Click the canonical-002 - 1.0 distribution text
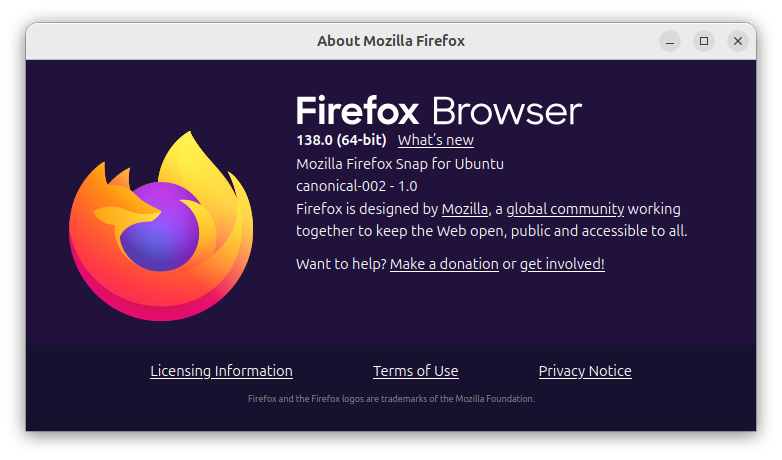 [357, 186]
